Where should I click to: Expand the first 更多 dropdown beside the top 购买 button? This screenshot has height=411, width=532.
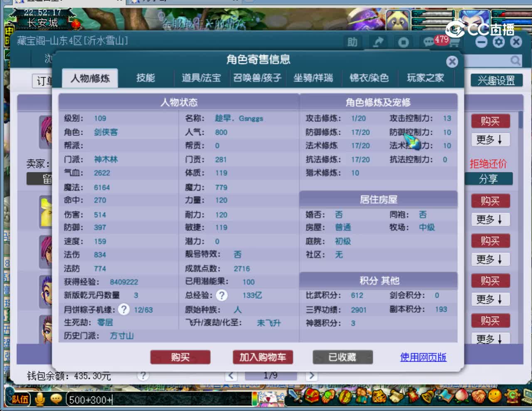(x=490, y=140)
